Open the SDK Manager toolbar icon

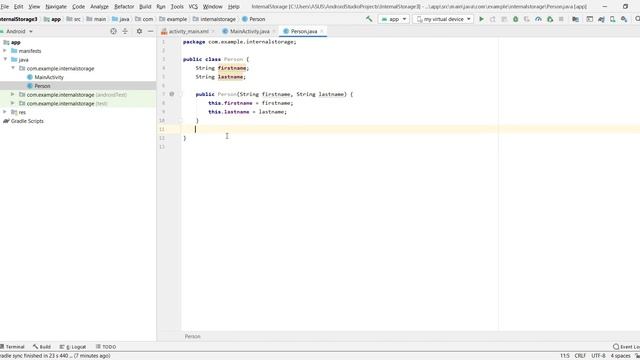(624, 19)
